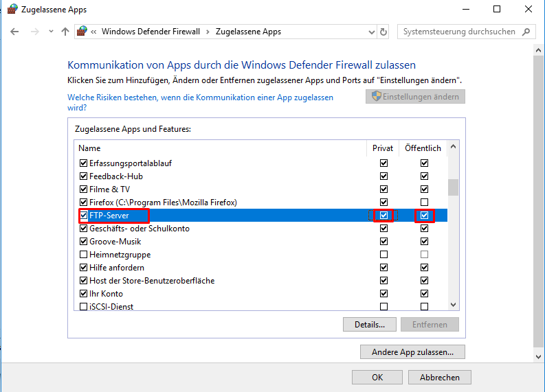Toggle Öffentlich checkbox for Ihr Konto
545x392 pixels.
424,293
